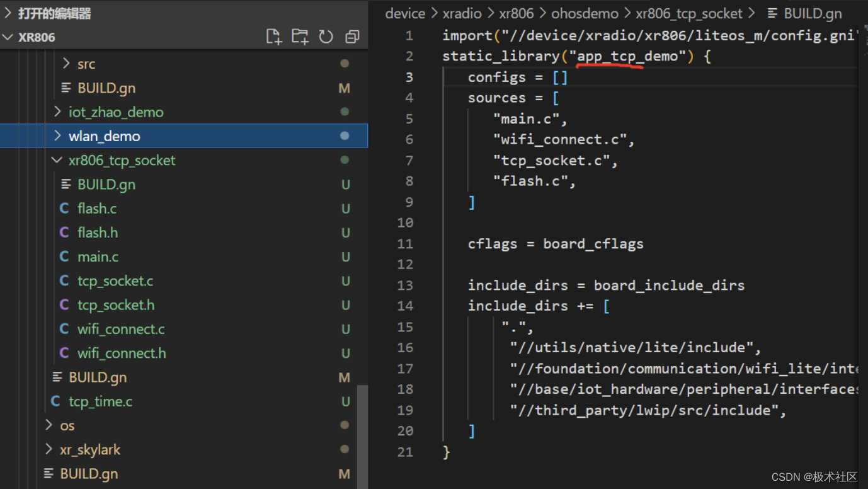
Task: Expand the os folder
Action: [x=49, y=425]
